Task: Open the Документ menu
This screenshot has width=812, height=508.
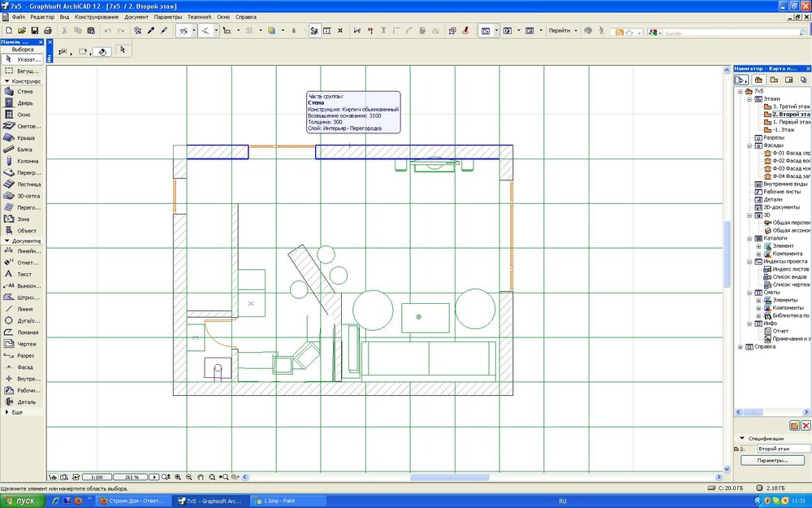Action: click(x=136, y=17)
